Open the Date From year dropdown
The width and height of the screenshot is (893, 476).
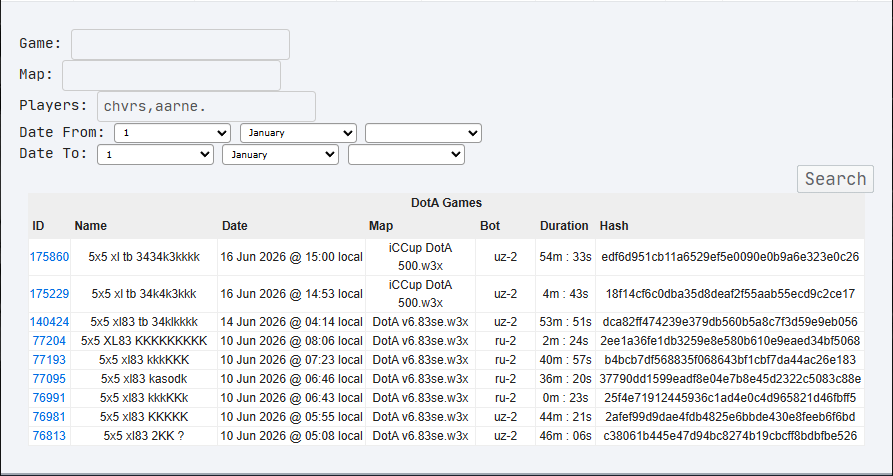tap(423, 133)
